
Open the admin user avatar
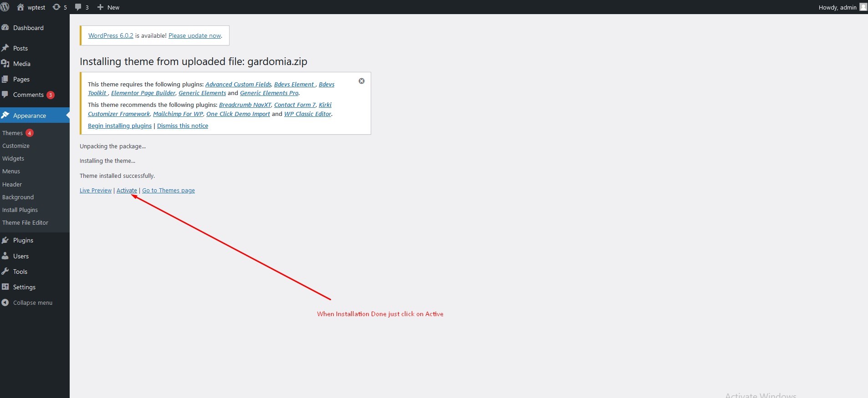(x=863, y=7)
